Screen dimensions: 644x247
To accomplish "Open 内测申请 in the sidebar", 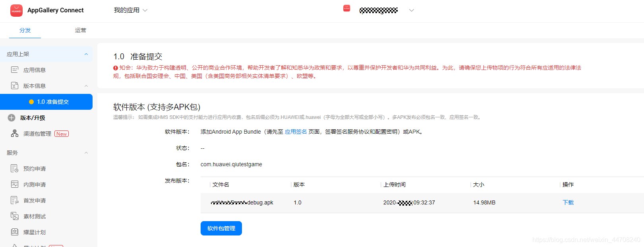I will [x=35, y=185].
